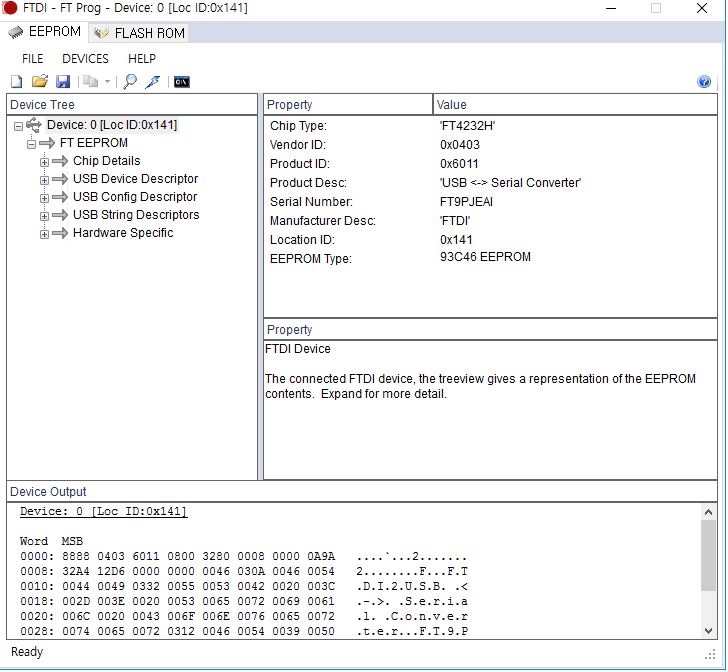Collapse the FT EEPROM node
728x672 pixels.
(x=31, y=144)
